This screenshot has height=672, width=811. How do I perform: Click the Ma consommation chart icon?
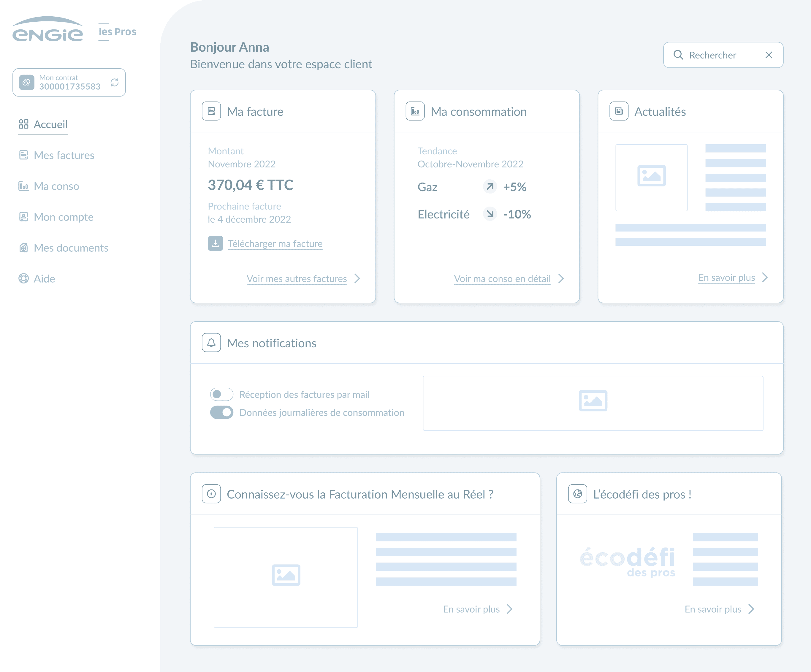coord(415,111)
